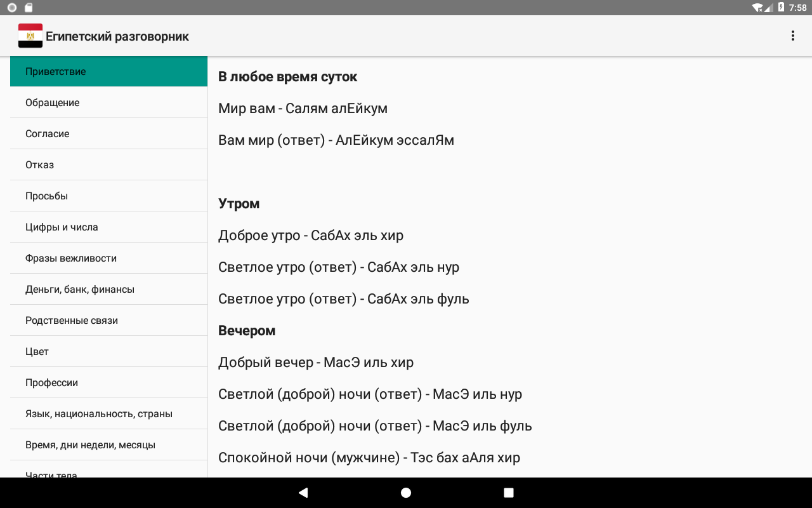Tap phrase Доброе утро - СабАх эль хир
Screen dimensions: 812x508
point(311,236)
